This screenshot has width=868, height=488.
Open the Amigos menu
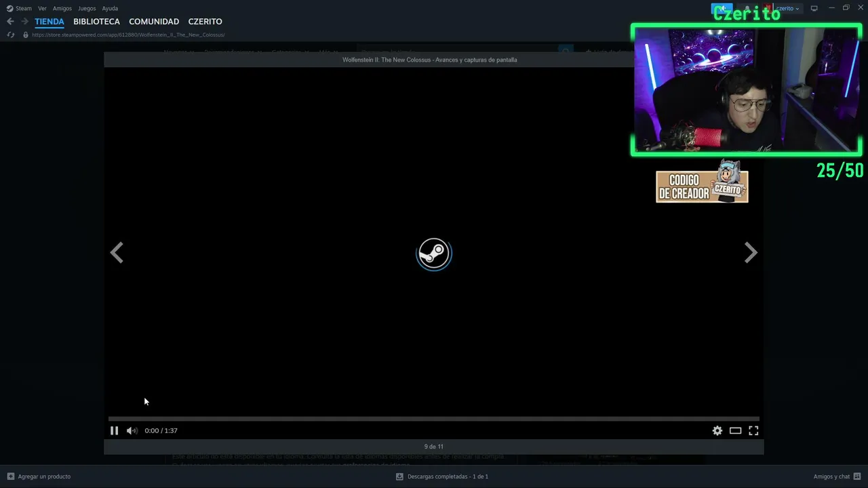tap(62, 8)
